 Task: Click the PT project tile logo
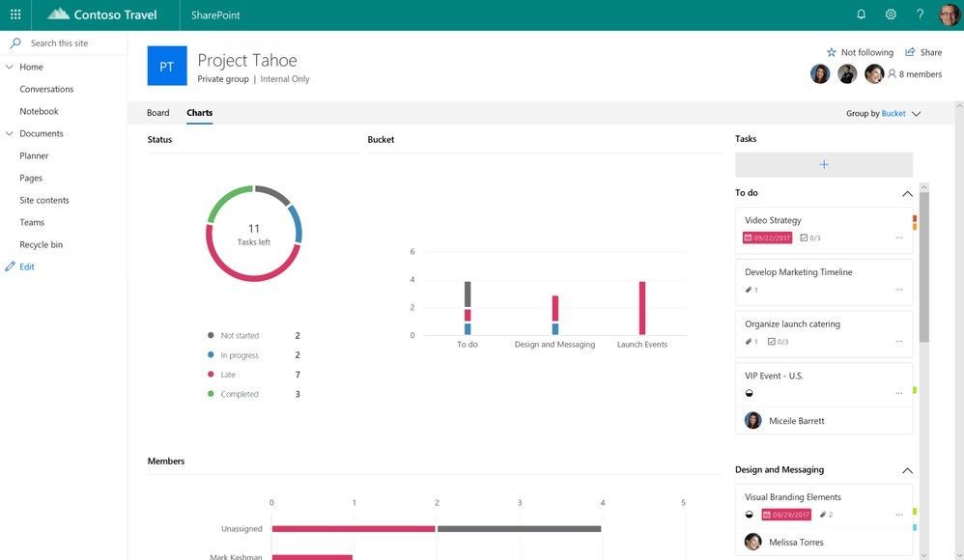(x=166, y=66)
